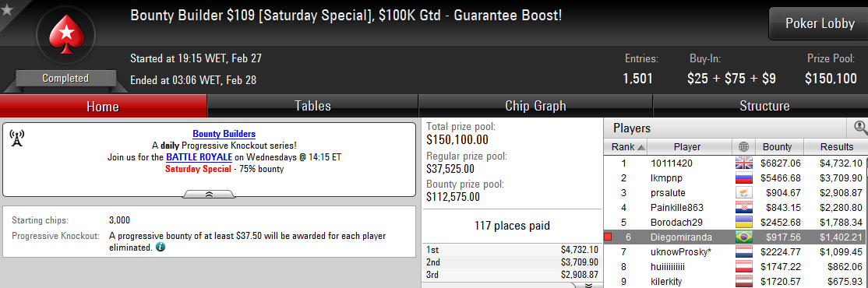Click the UK flag next to 10111420
The image size is (868, 288).
743,163
